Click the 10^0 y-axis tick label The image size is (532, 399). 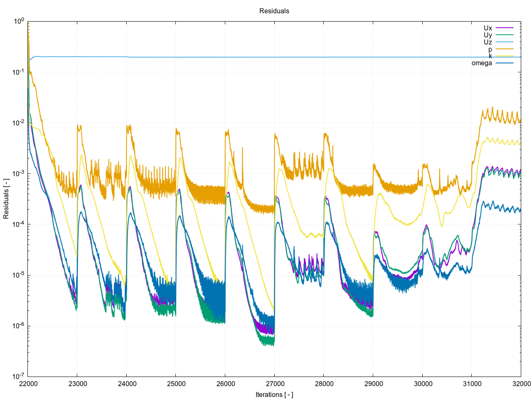[19, 22]
